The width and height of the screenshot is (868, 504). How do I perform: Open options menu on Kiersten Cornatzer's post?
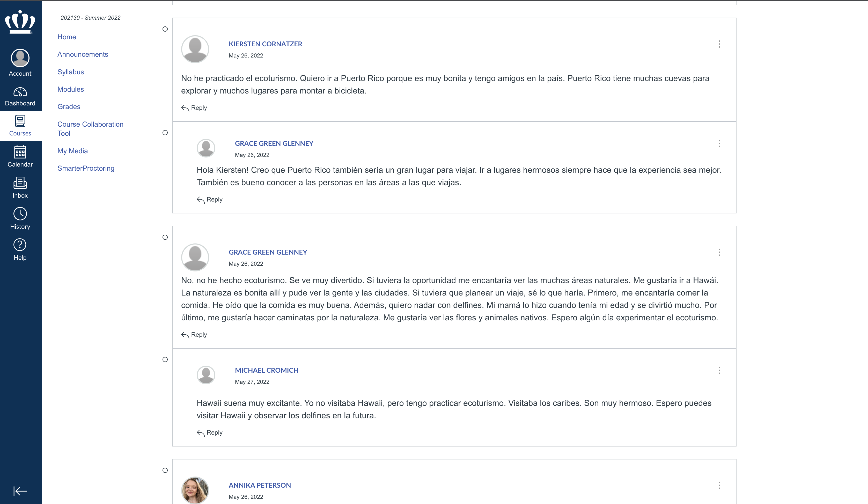click(x=719, y=44)
